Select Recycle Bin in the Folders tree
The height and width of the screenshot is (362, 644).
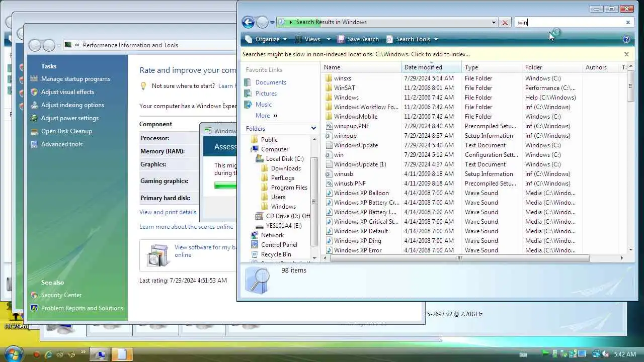coord(276,254)
